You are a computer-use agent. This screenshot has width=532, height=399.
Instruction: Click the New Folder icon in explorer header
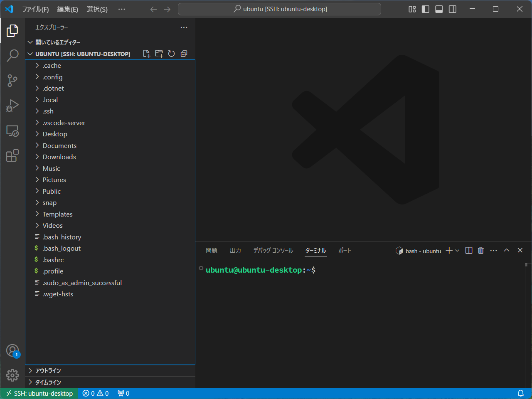[x=159, y=54]
